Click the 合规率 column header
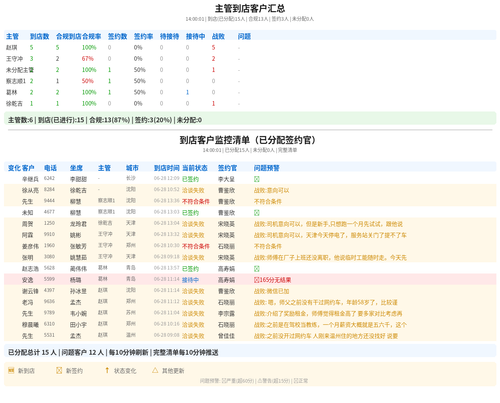This screenshot has width=500, height=403. coord(91,36)
